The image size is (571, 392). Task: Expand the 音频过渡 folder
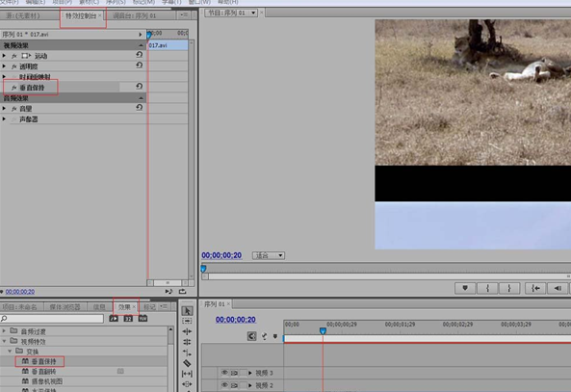(4, 330)
